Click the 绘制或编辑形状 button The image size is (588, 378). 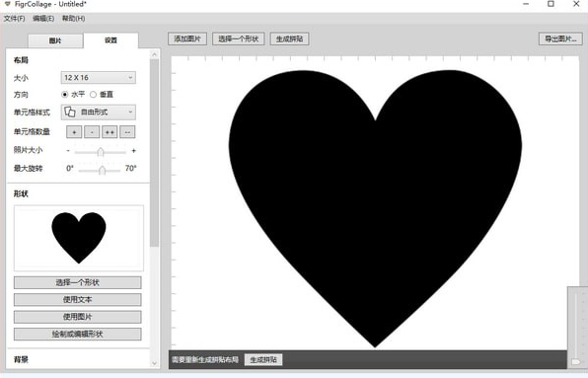tap(78, 335)
